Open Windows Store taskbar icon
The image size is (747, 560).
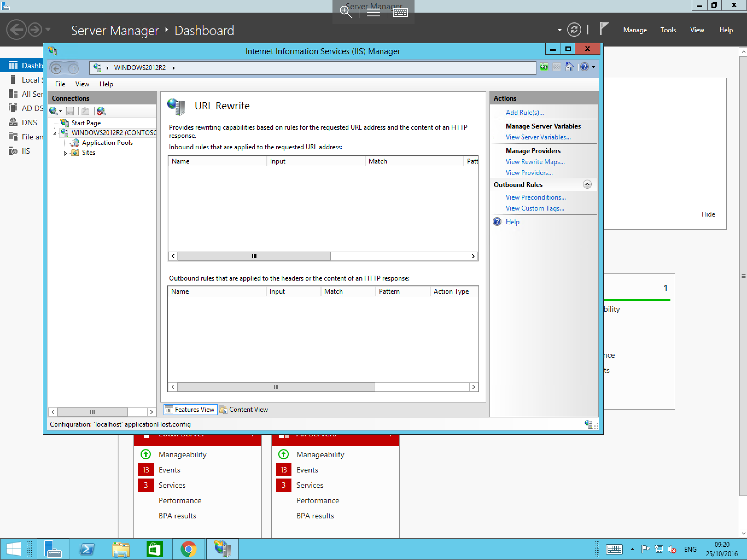154,549
